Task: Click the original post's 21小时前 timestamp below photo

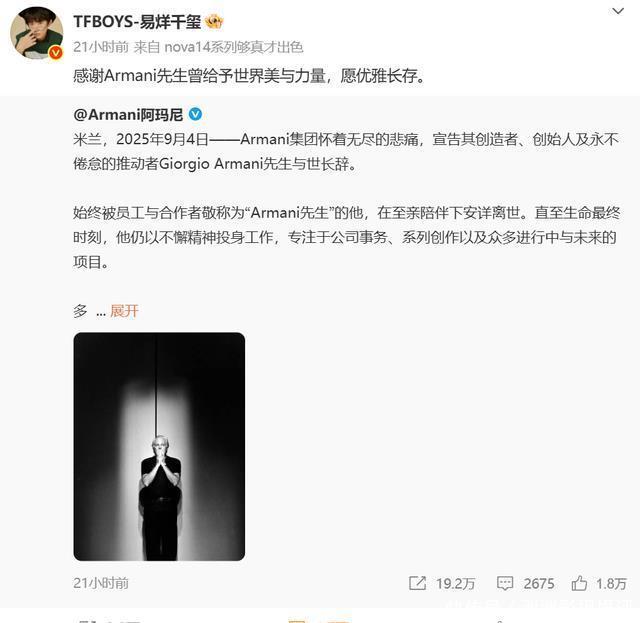Action: (x=101, y=583)
